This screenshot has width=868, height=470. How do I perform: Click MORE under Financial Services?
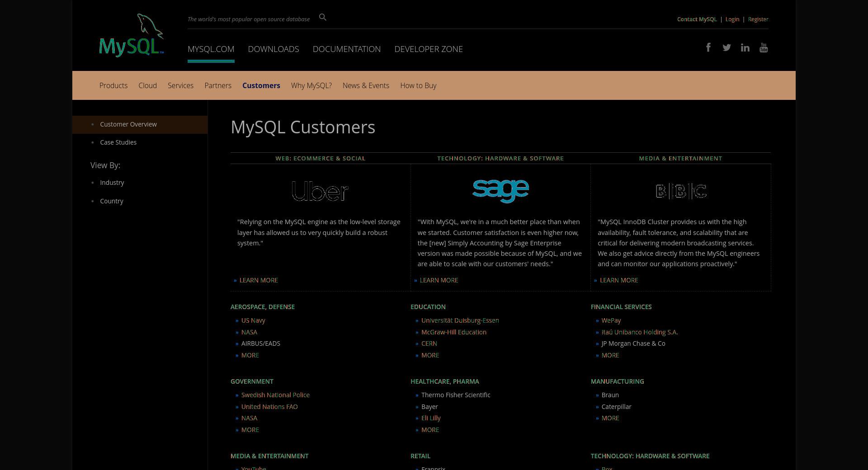coord(610,355)
